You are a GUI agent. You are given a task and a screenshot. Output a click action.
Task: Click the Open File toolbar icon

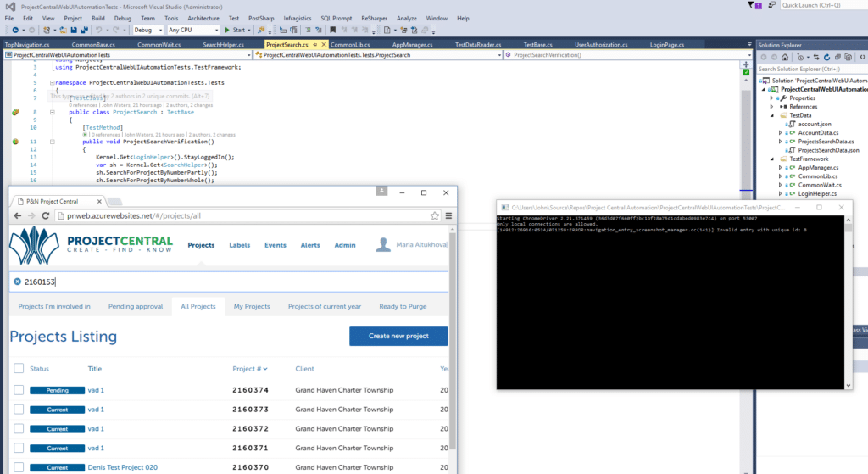63,30
